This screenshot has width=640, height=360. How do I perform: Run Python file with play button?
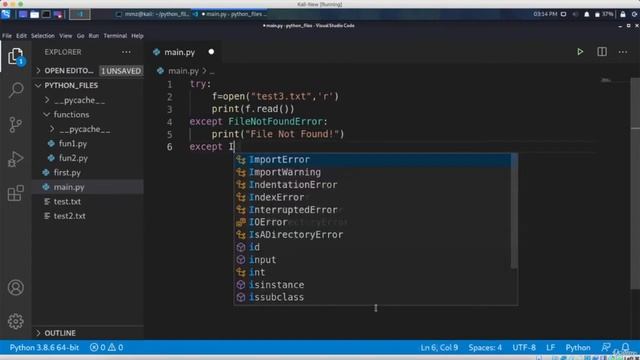pos(580,52)
